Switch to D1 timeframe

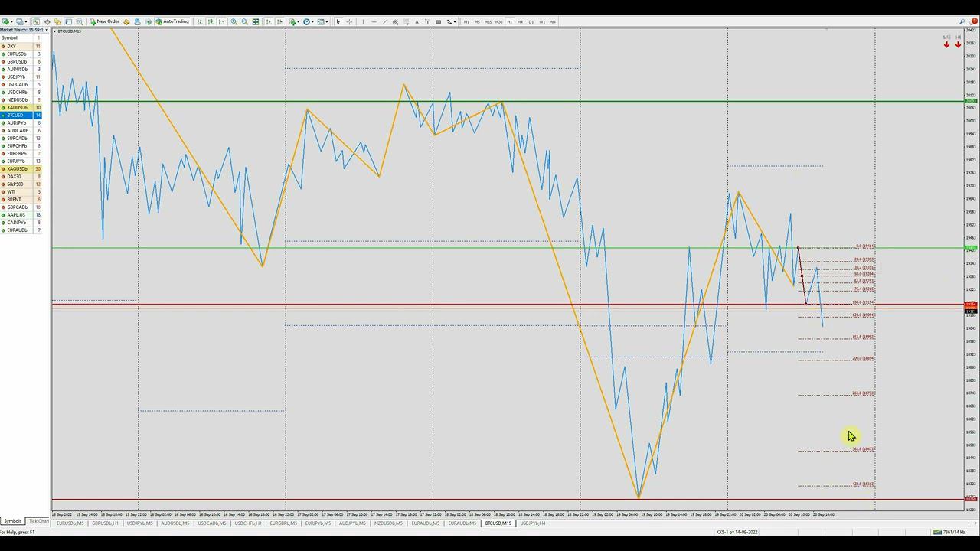pyautogui.click(x=531, y=21)
